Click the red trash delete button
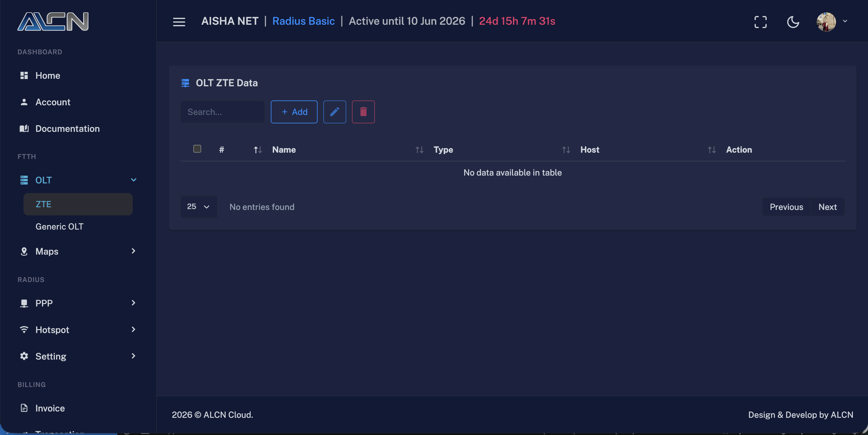 363,112
